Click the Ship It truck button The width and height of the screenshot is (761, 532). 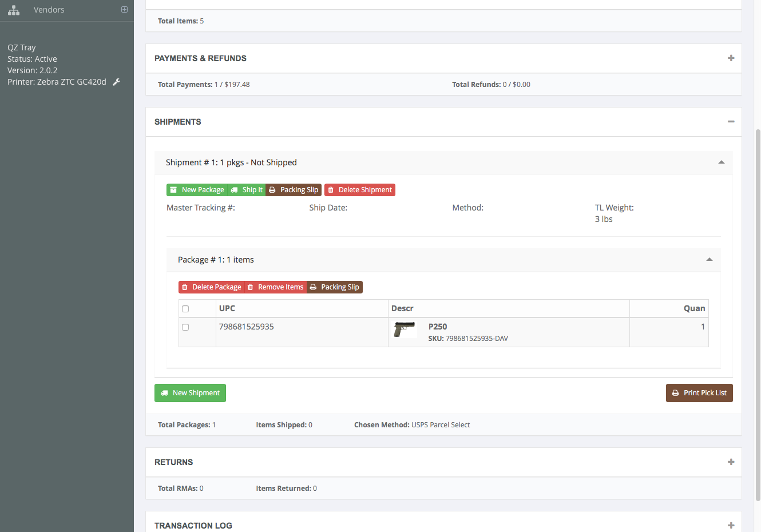(x=247, y=190)
